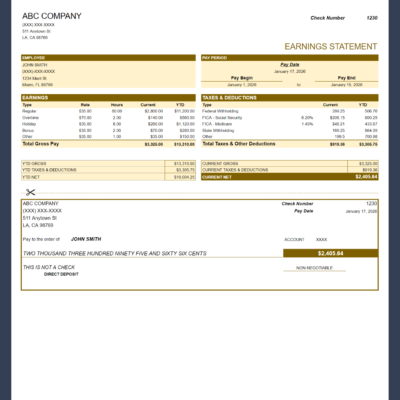Click ABC COMPANY heading at page top
The width and height of the screenshot is (400, 400).
pos(52,16)
